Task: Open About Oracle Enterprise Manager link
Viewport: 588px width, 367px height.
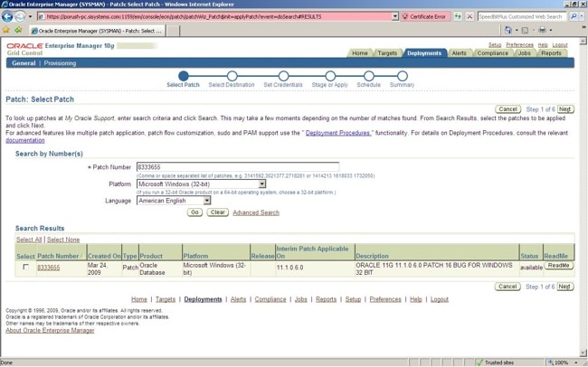Action: [x=50, y=330]
